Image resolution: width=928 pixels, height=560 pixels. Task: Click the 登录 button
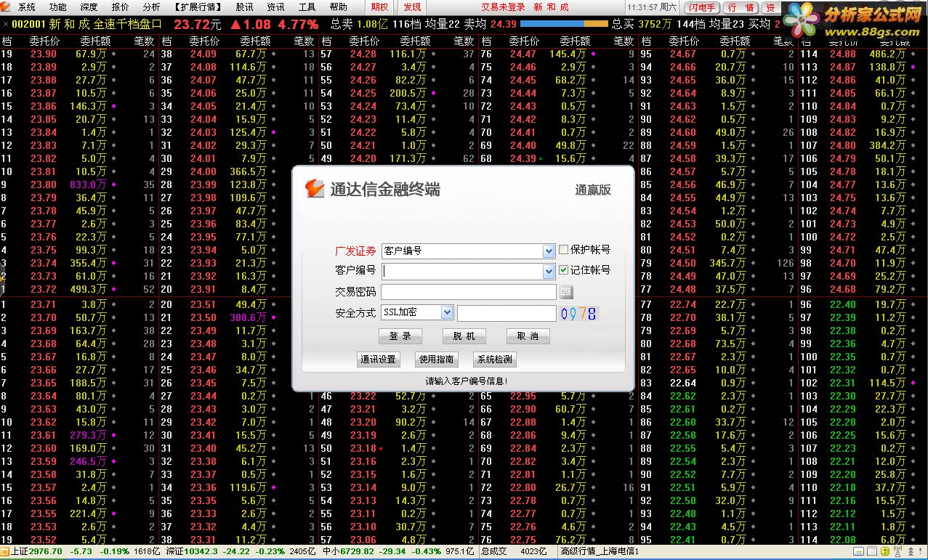point(400,336)
